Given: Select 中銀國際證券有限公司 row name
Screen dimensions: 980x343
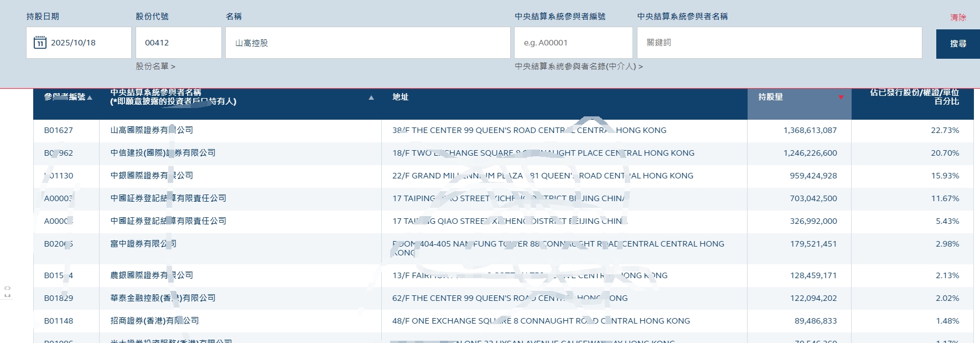Looking at the screenshot, I should (x=152, y=176).
